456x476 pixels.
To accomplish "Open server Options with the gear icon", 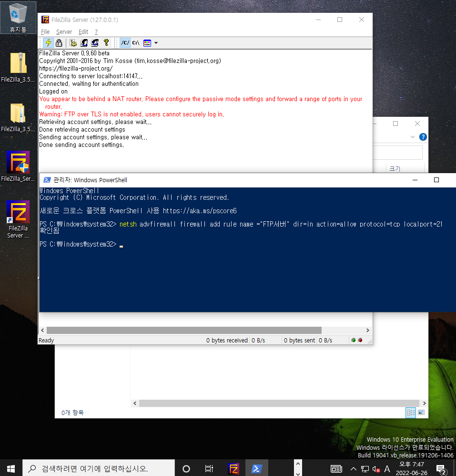I will pyautogui.click(x=72, y=43).
